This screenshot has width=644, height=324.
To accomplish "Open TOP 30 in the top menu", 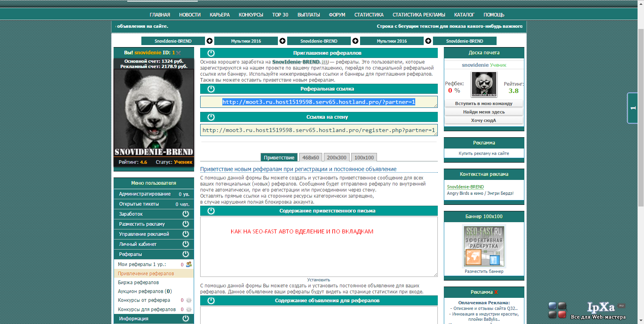I will (280, 15).
